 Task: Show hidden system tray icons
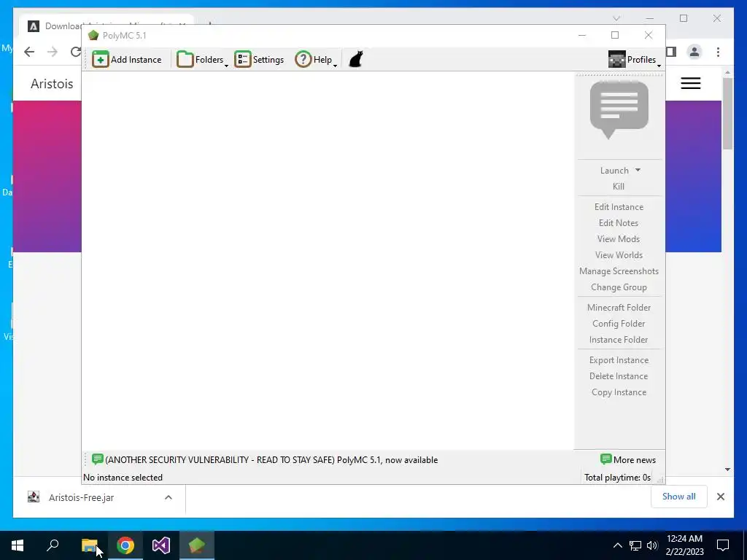(617, 545)
